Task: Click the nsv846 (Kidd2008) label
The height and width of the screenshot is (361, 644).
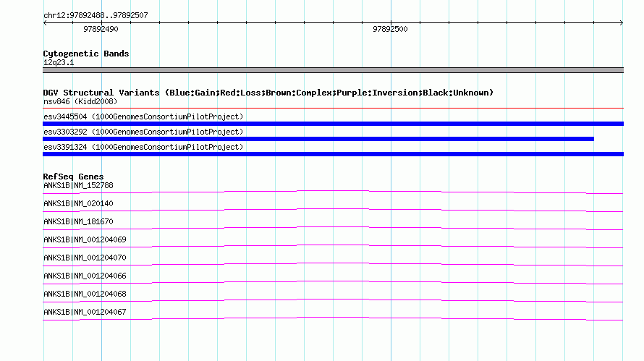Action: (80, 101)
